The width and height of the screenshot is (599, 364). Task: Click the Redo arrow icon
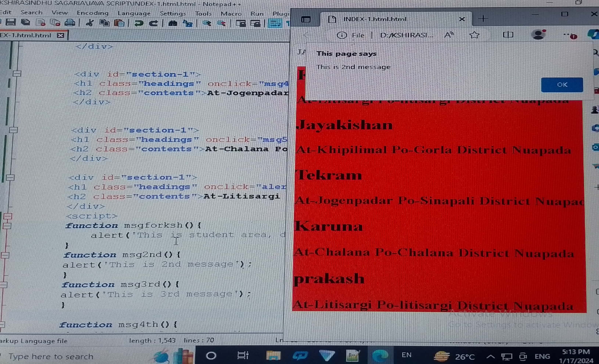153,23
